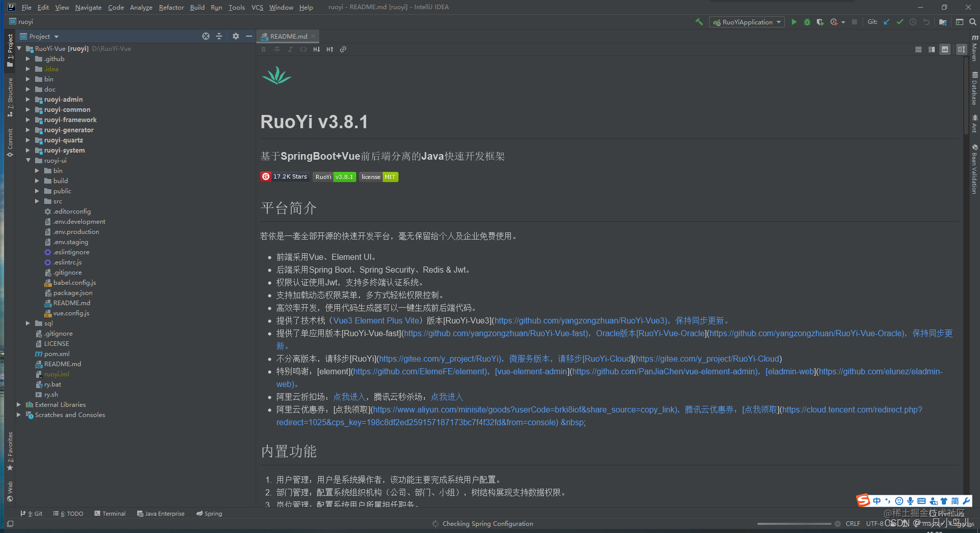Show editor only view mode
The width and height of the screenshot is (980, 533).
(x=918, y=49)
